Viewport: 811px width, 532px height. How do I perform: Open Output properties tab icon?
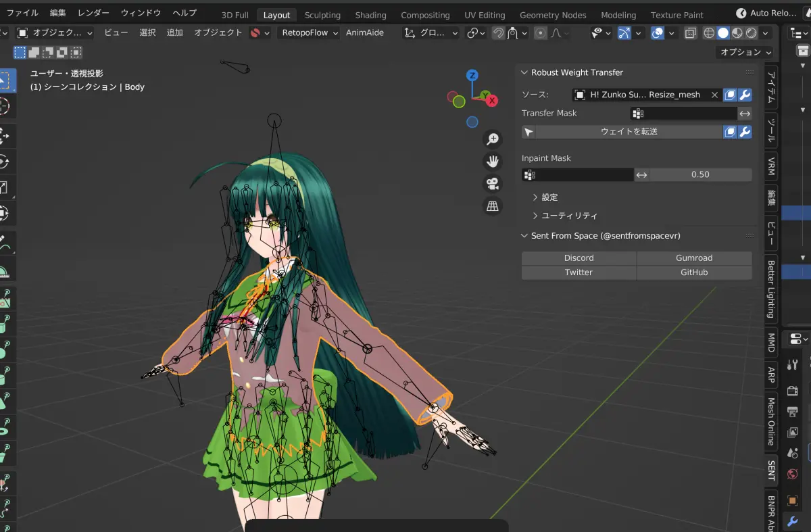pos(793,411)
